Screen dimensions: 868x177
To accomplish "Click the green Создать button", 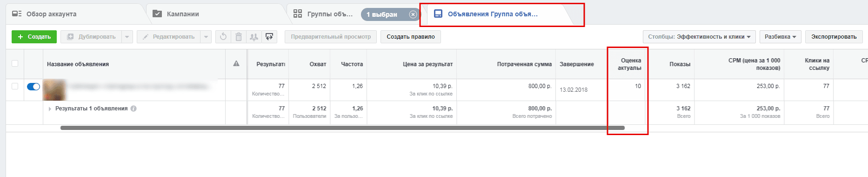I will click(34, 37).
